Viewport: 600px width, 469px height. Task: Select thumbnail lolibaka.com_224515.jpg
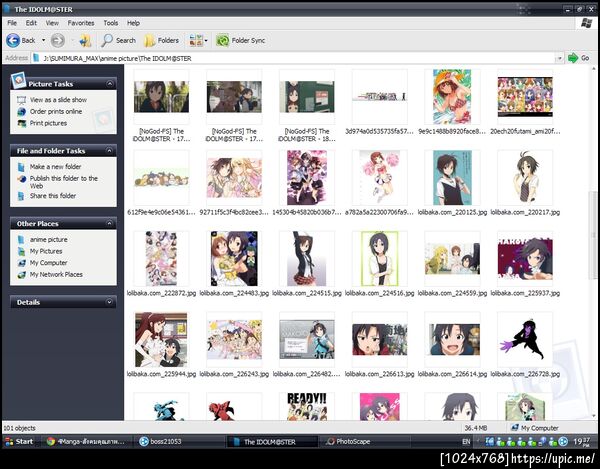point(307,259)
